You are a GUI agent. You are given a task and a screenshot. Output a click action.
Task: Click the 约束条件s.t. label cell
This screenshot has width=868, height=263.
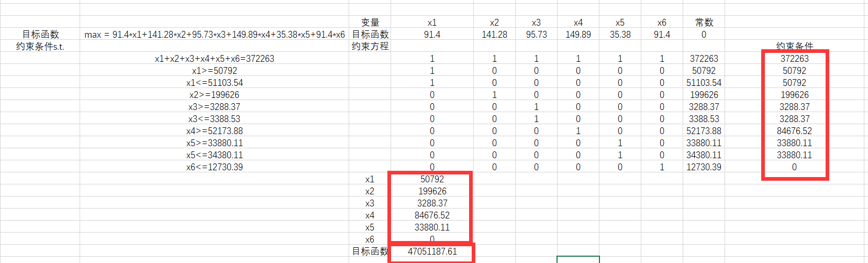pyautogui.click(x=40, y=47)
